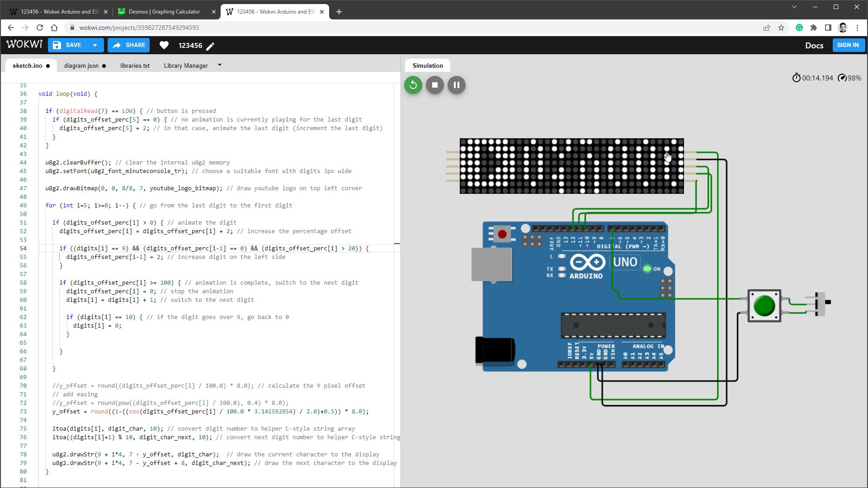Edit the project name with the pencil icon
Screen dimensions: 868x488
click(211, 46)
